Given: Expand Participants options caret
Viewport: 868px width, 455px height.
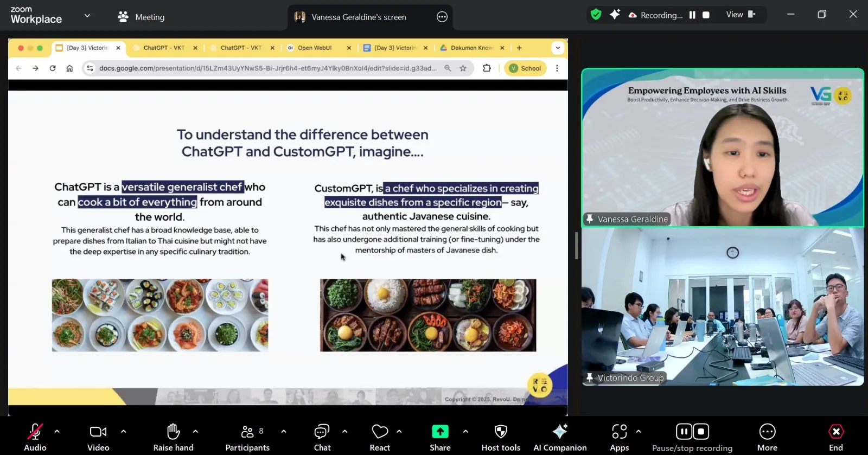Looking at the screenshot, I should coord(284,432).
